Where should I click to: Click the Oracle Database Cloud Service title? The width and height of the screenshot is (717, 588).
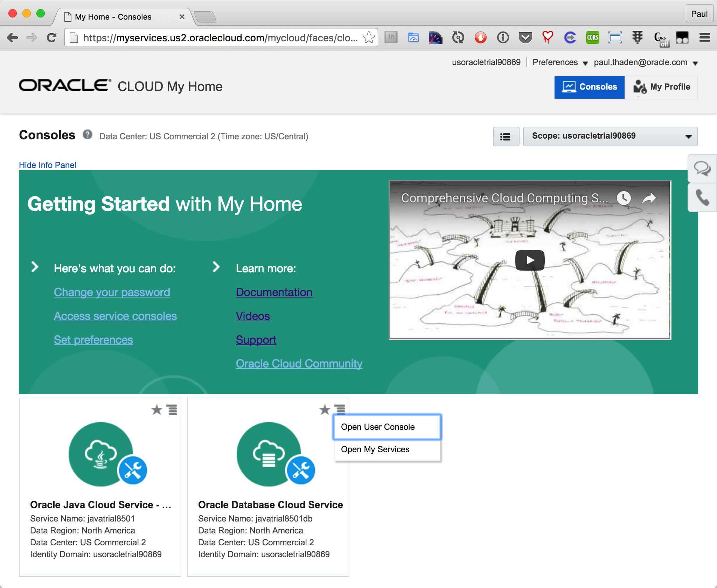(270, 505)
